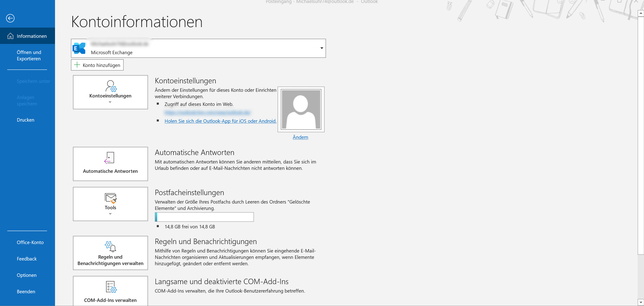Viewport: 644px width, 306px height.
Task: Click the green plus icon for adding account
Action: click(x=77, y=65)
